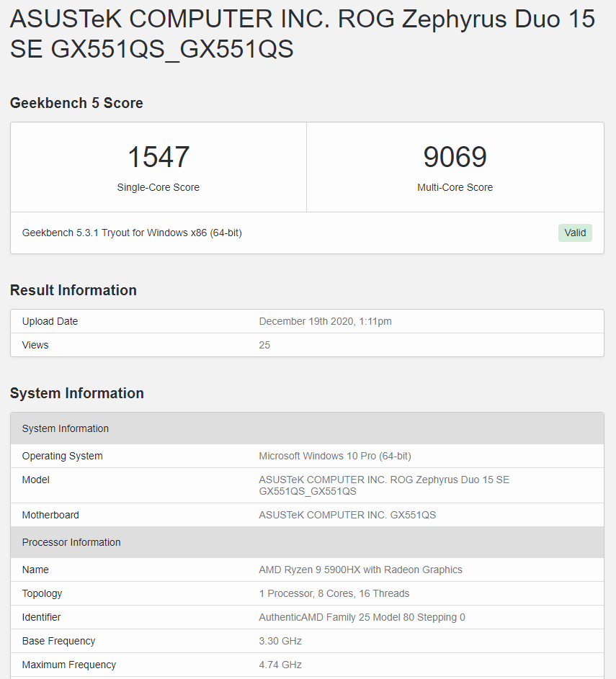Click the Geekbench 5.3.1 Tryout version text
Image resolution: width=616 pixels, height=679 pixels.
click(x=132, y=233)
